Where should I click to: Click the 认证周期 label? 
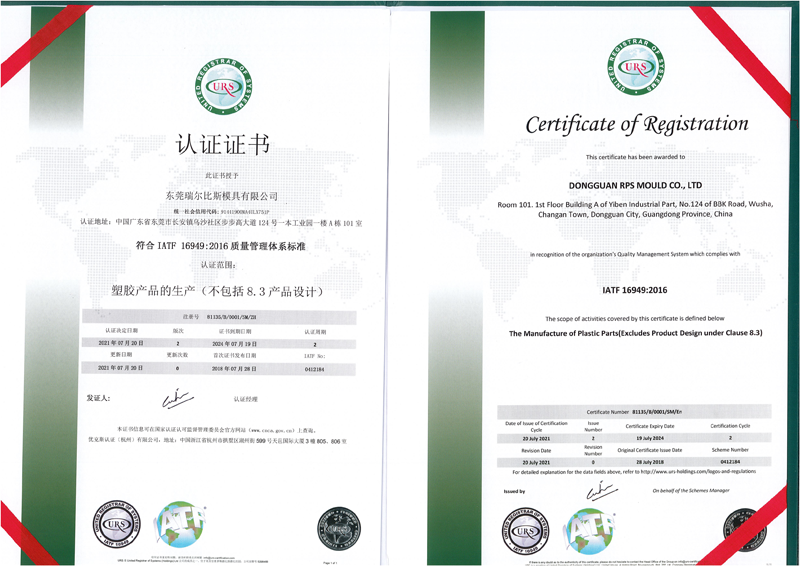point(315,332)
